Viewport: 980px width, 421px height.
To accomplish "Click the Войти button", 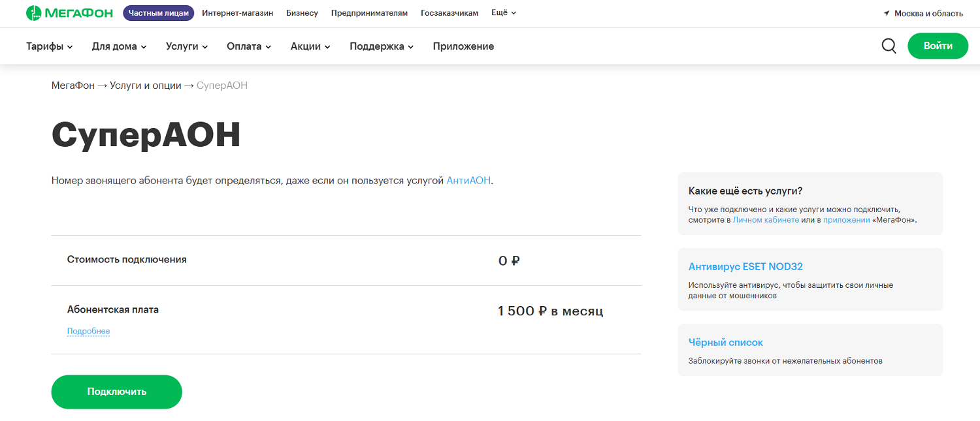I will tap(938, 46).
